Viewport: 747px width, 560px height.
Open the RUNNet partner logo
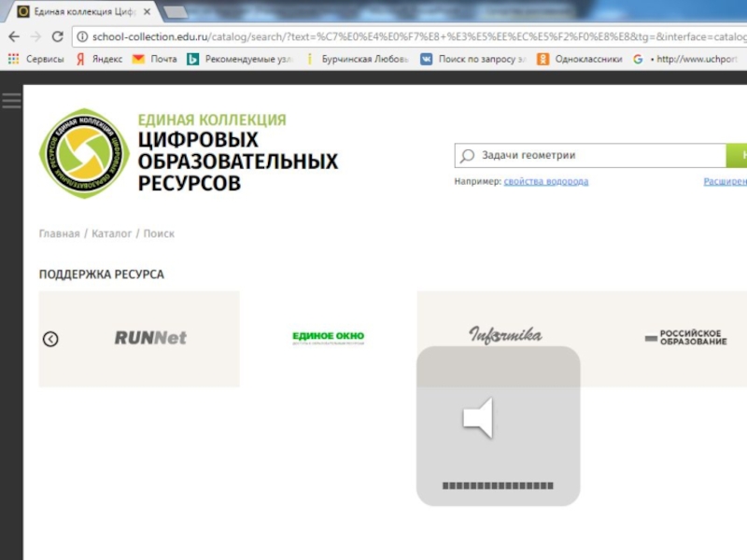click(150, 338)
